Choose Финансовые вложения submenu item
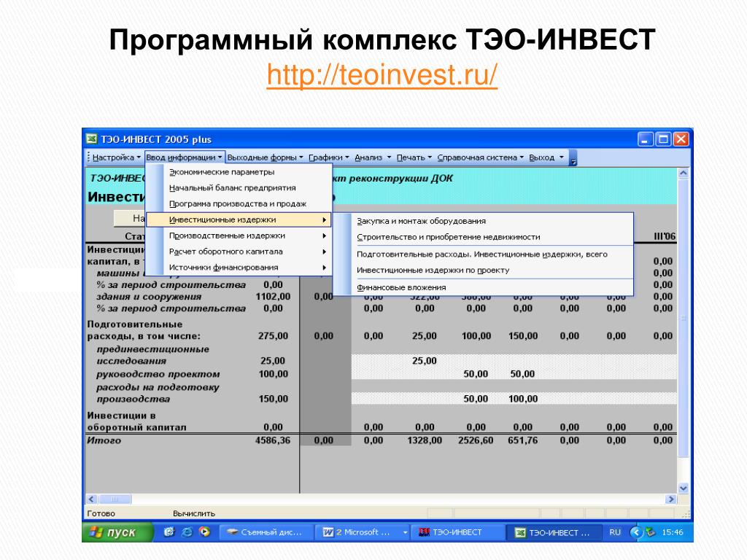Screen dimensions: 747x560 click(x=483, y=287)
